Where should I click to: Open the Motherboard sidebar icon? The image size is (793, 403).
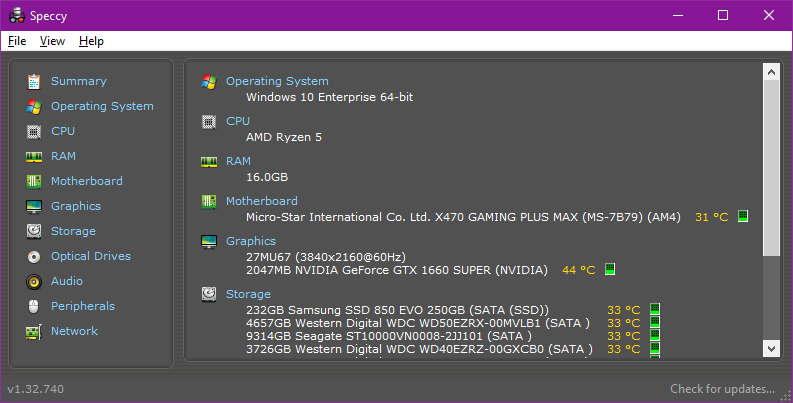click(x=34, y=181)
